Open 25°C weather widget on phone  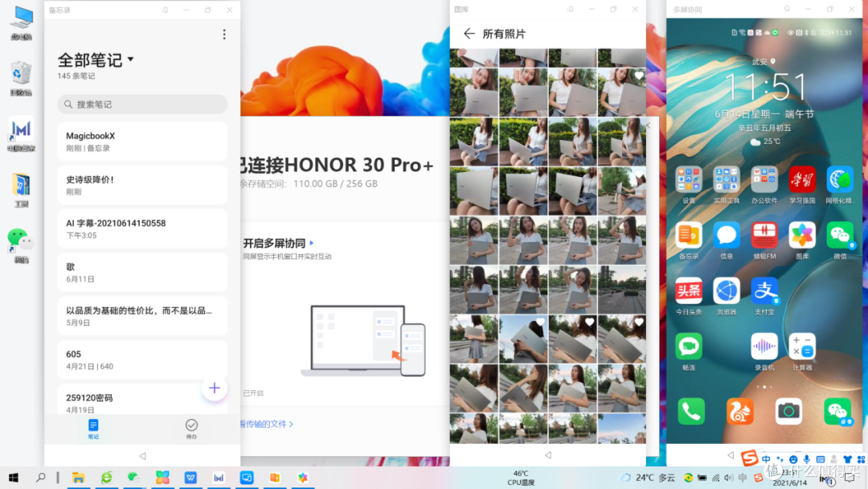[764, 142]
